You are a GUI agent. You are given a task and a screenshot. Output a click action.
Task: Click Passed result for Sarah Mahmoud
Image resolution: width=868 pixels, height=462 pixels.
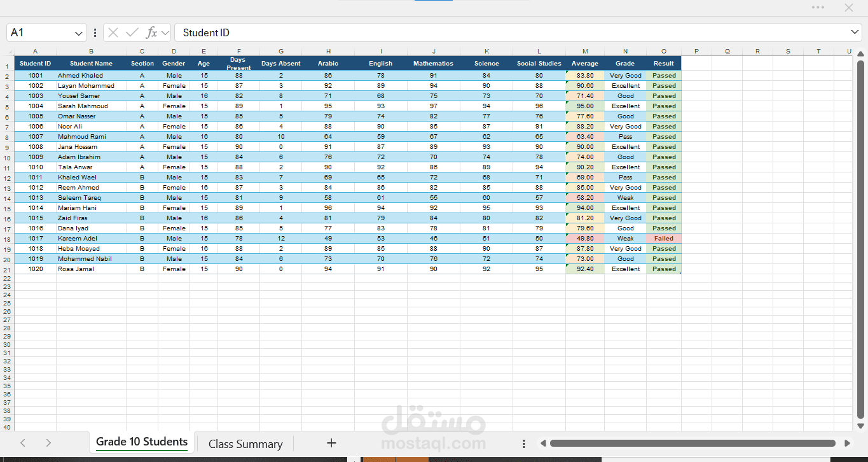664,106
